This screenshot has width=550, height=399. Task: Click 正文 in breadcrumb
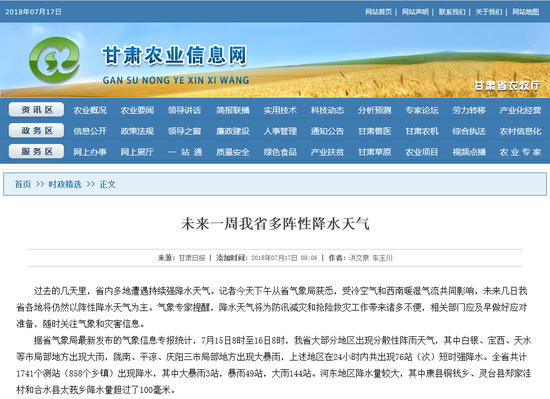point(107,184)
